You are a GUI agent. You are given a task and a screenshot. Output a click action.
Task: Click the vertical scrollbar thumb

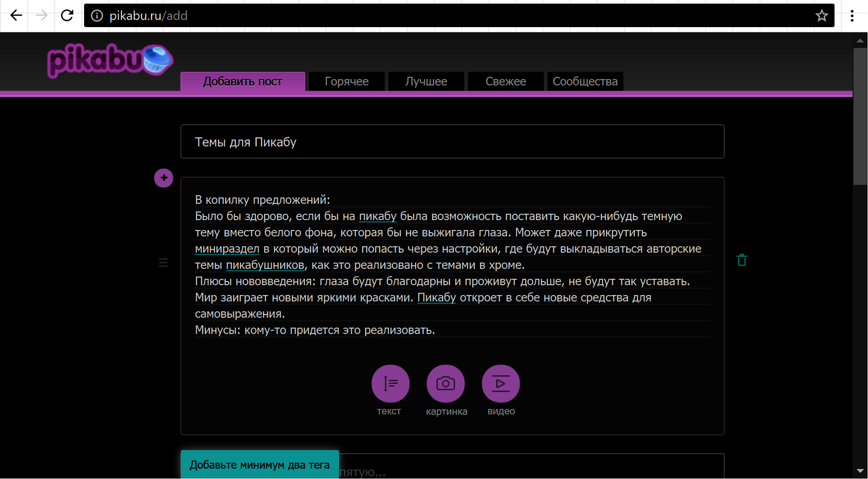[860, 117]
